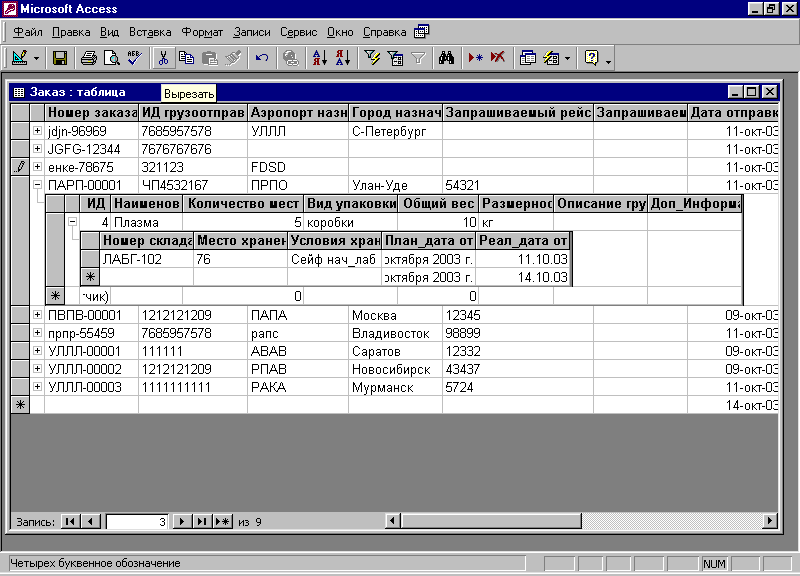Viewport: 800px width, 576px height.
Task: Open the Формат menu
Action: tap(202, 32)
